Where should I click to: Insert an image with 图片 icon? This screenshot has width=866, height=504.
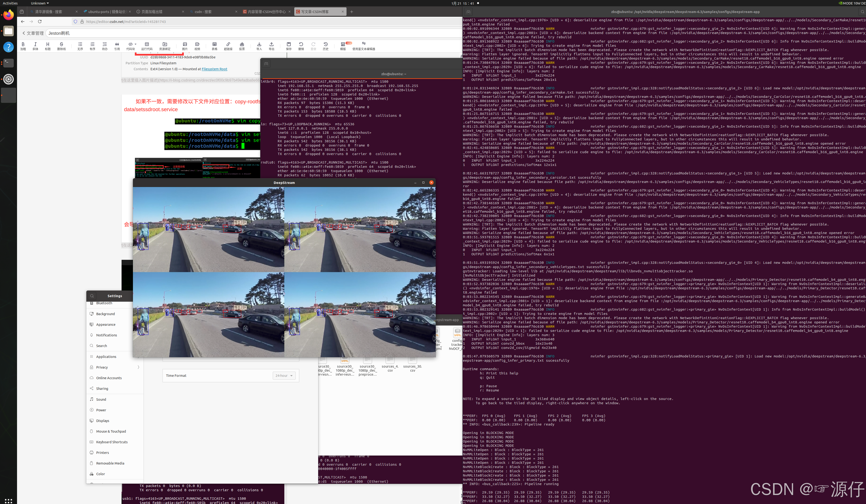pyautogui.click(x=185, y=46)
